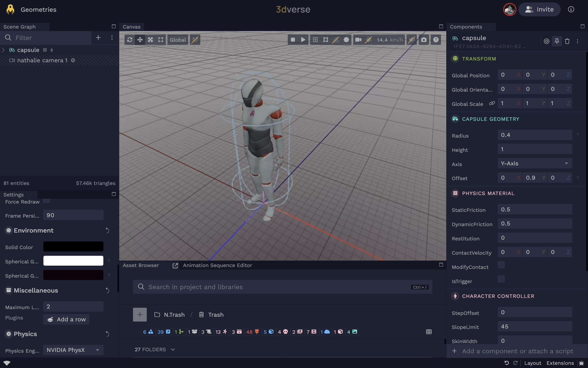This screenshot has height=368, width=588.
Task: Toggle the IsTrigger checkbox
Action: click(x=501, y=279)
